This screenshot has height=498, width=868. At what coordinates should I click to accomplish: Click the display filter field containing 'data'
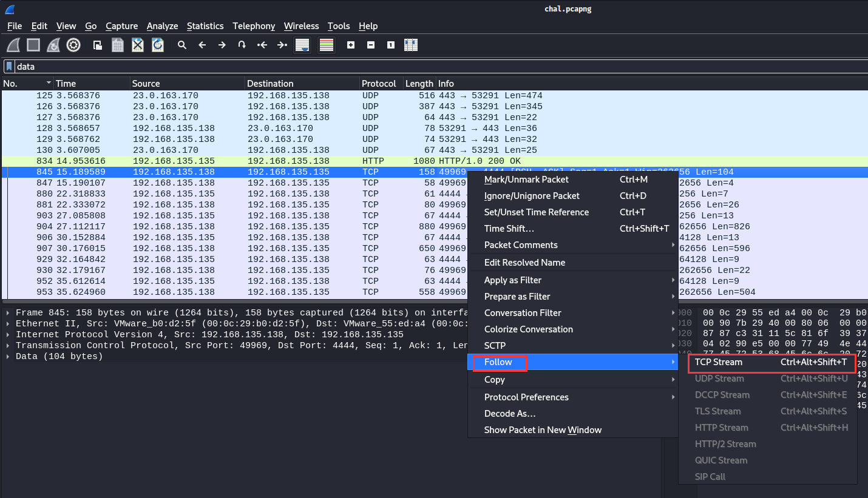(x=440, y=66)
